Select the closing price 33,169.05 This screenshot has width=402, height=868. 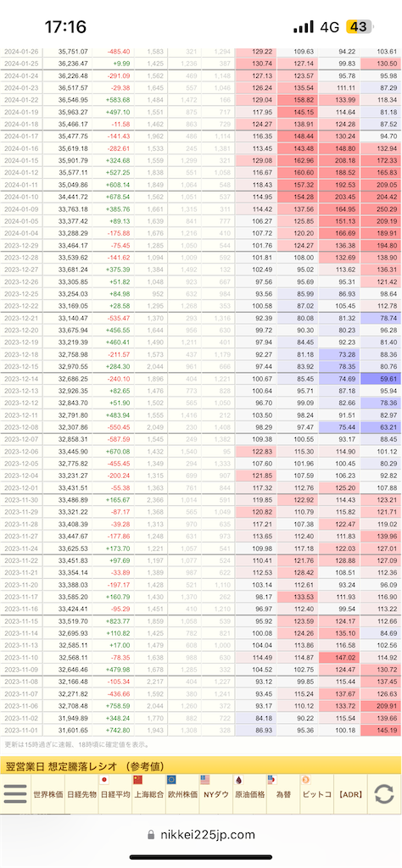tap(73, 305)
